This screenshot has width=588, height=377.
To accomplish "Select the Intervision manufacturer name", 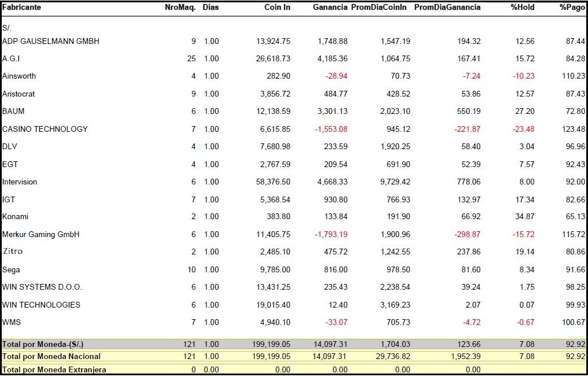I will [20, 182].
